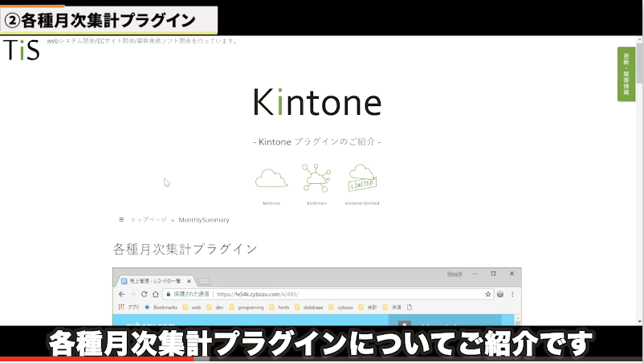Click the bookmark star in address bar
The image size is (644, 363).
coord(487,295)
